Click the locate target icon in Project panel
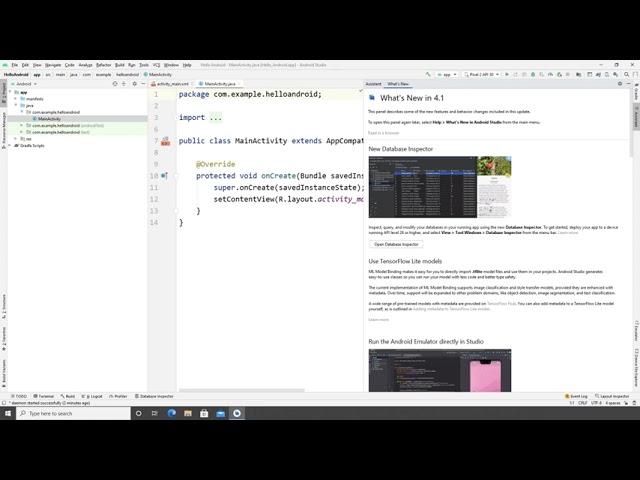This screenshot has height=480, width=640. point(115,84)
